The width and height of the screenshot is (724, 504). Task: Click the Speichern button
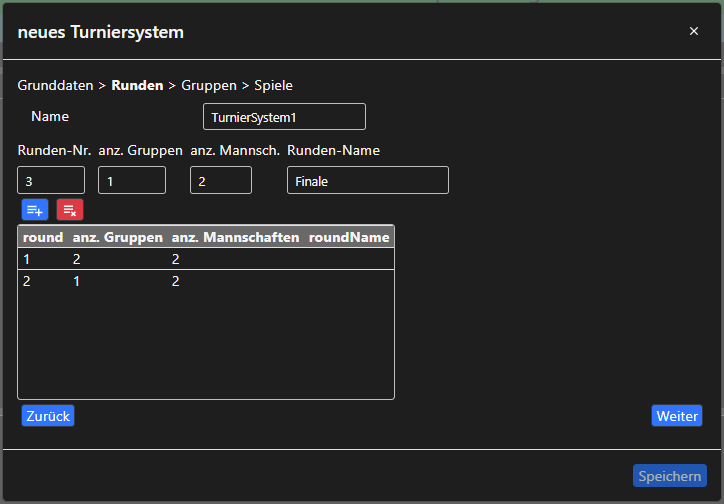670,476
